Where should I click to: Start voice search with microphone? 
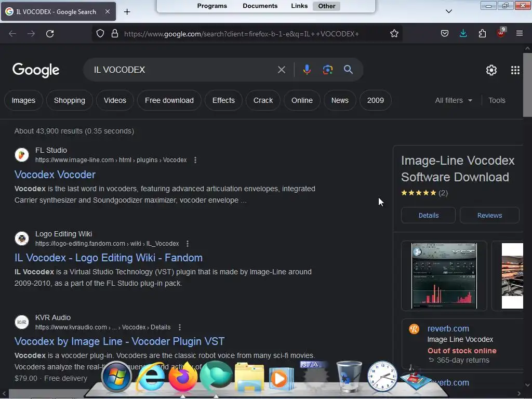tap(307, 70)
